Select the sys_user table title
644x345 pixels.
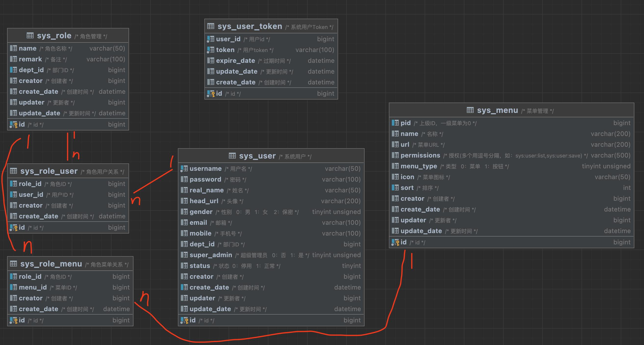[x=258, y=156]
